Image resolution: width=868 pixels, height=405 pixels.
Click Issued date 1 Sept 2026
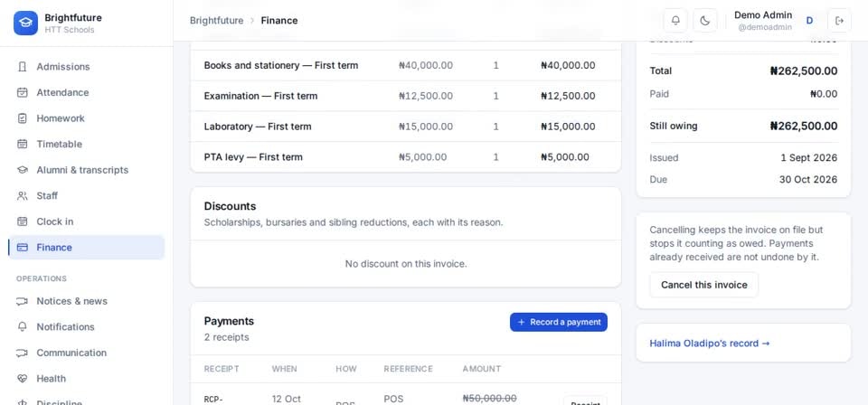tap(808, 157)
